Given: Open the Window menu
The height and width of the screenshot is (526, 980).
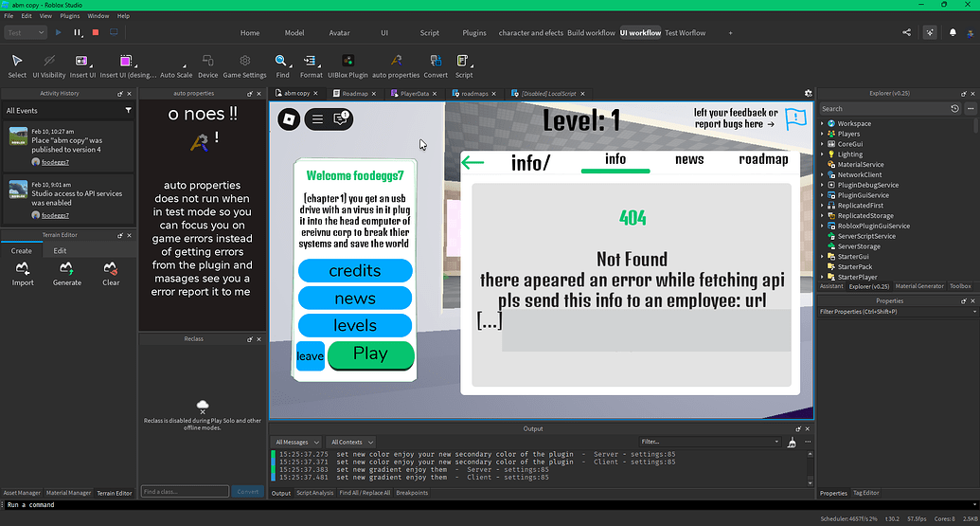Looking at the screenshot, I should coord(98,15).
